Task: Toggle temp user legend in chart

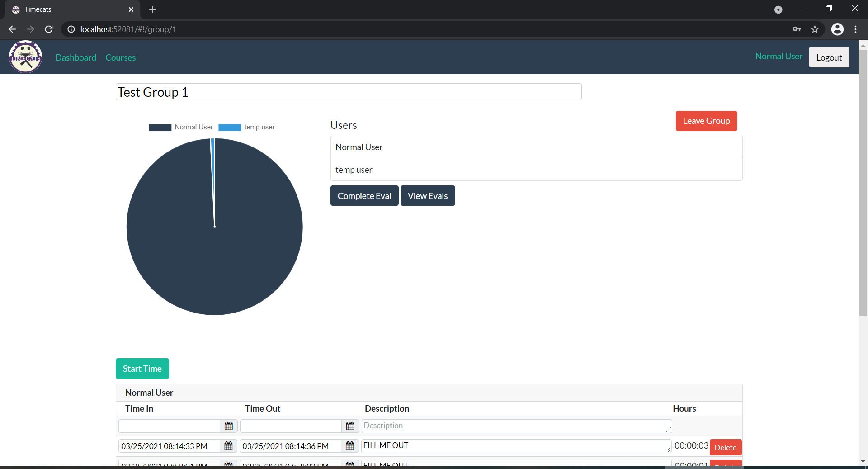Action: 247,127
